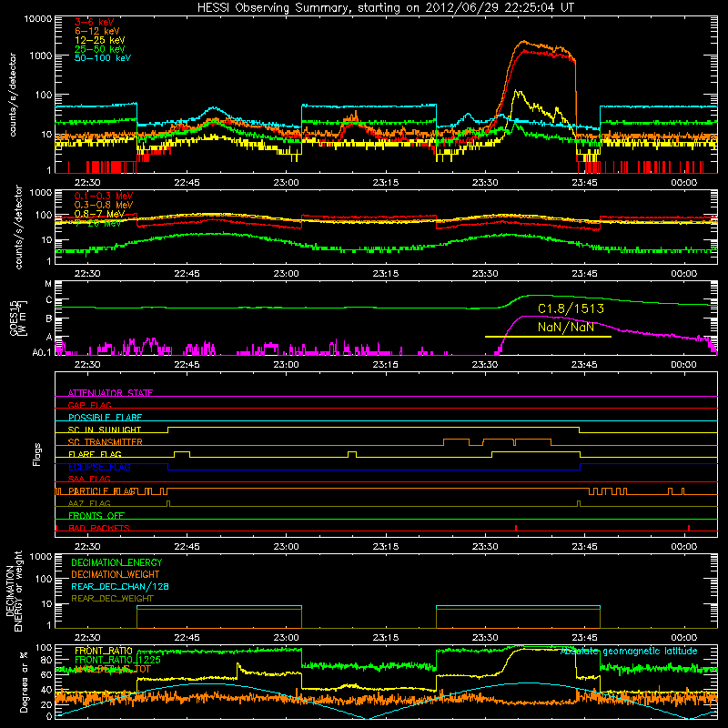Viewport: 728px width, 728px height.
Task: Click the 'POSSIBLE FLARE' flag label
Action: 105,418
